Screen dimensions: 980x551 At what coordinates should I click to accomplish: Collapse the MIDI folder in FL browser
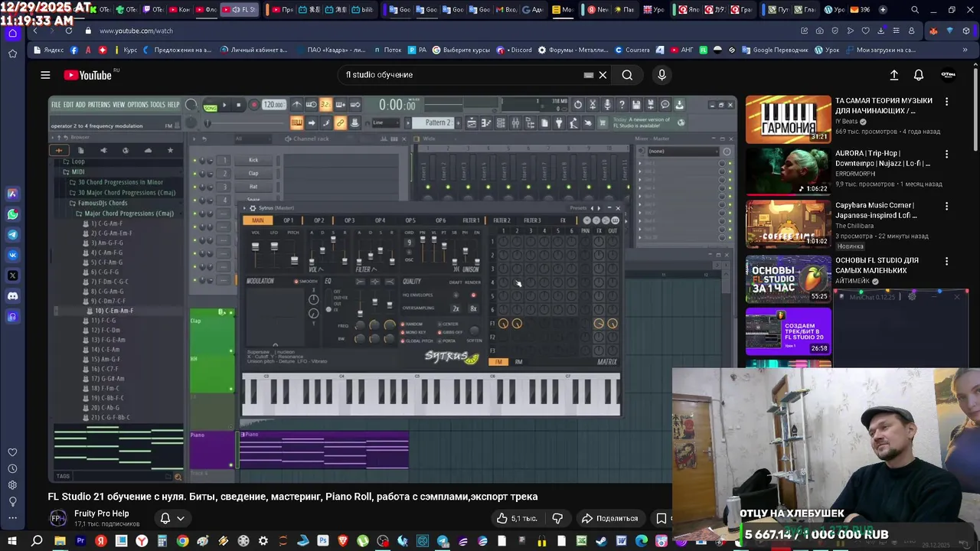[78, 172]
